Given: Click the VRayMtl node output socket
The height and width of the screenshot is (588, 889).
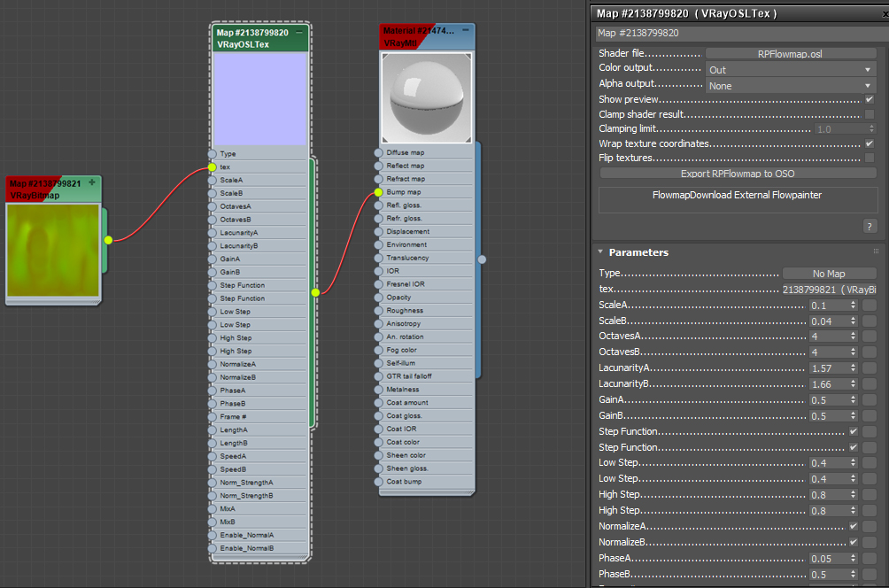Looking at the screenshot, I should [482, 259].
